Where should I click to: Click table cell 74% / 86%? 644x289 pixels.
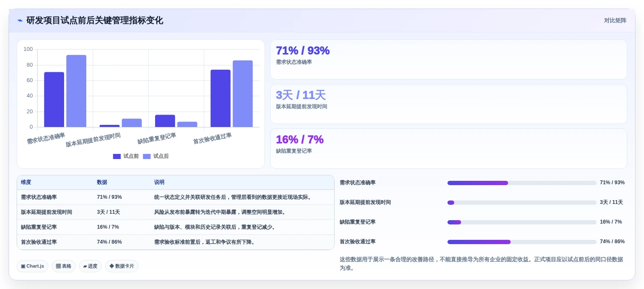(109, 242)
